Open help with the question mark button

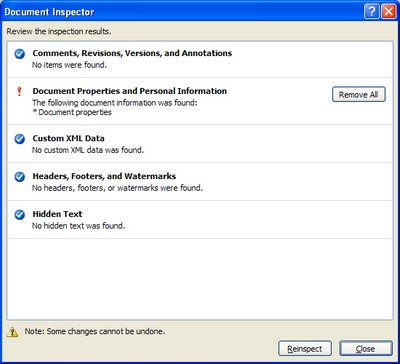point(372,12)
